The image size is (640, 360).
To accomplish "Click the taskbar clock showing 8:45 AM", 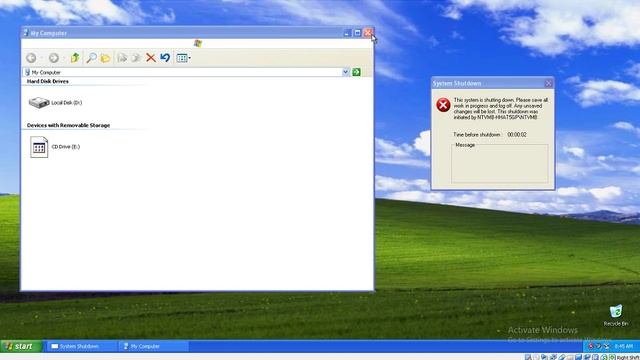I will pyautogui.click(x=624, y=346).
